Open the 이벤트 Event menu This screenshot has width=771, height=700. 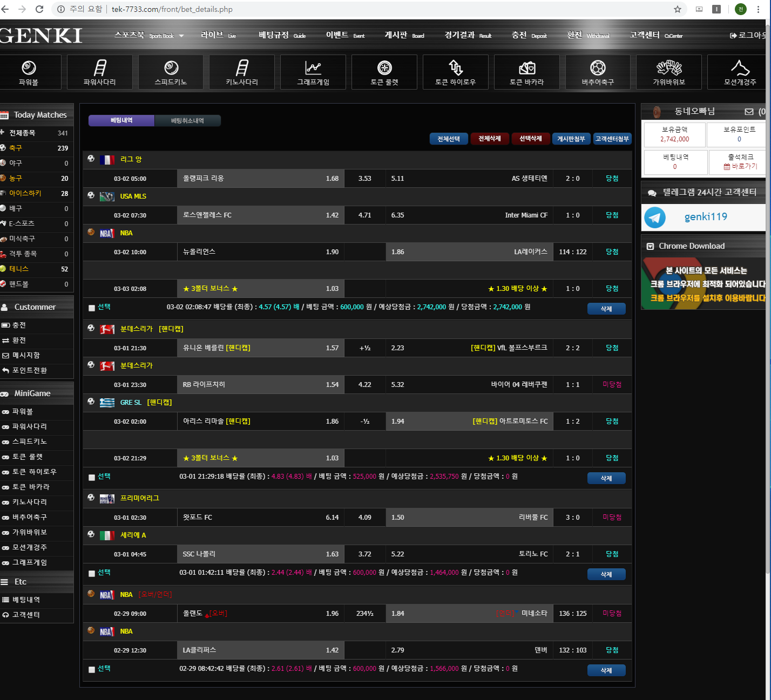(x=345, y=35)
